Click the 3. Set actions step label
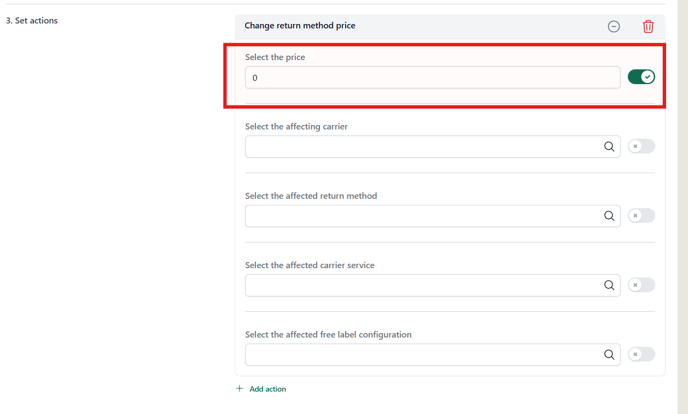 point(32,21)
